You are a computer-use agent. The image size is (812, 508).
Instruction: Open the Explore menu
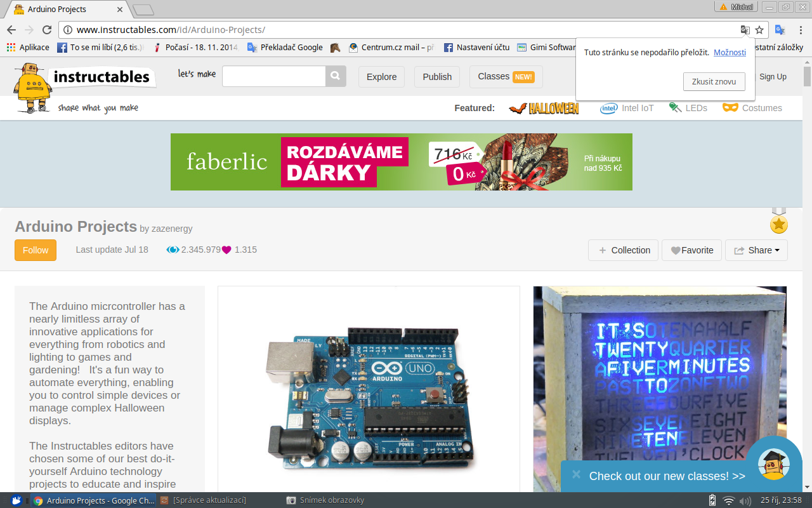click(x=381, y=77)
